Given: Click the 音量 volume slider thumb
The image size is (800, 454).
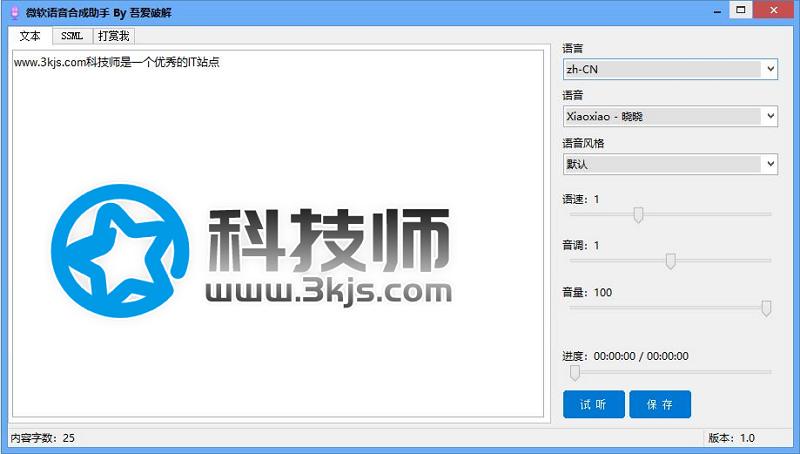Looking at the screenshot, I should pyautogui.click(x=766, y=308).
